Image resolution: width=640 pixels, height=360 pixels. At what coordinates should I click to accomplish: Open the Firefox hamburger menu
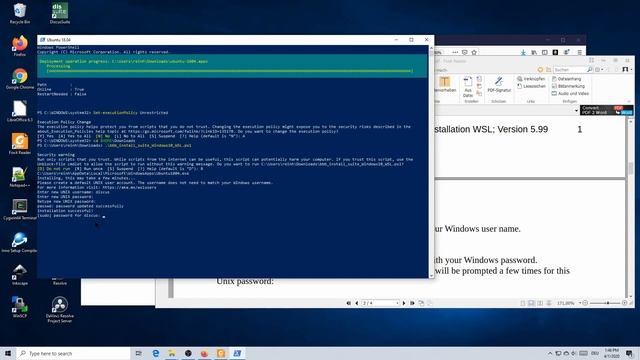580,52
